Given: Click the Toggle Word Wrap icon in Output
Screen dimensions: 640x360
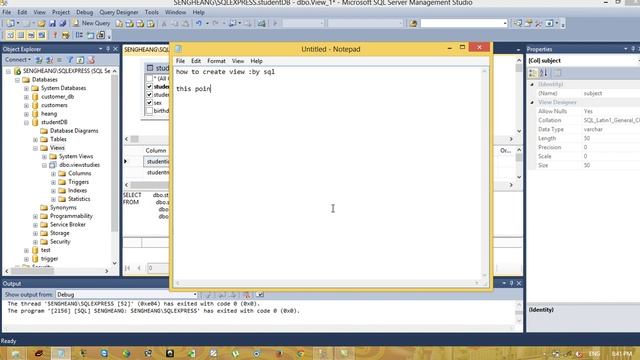Looking at the screenshot, I should (x=260, y=294).
